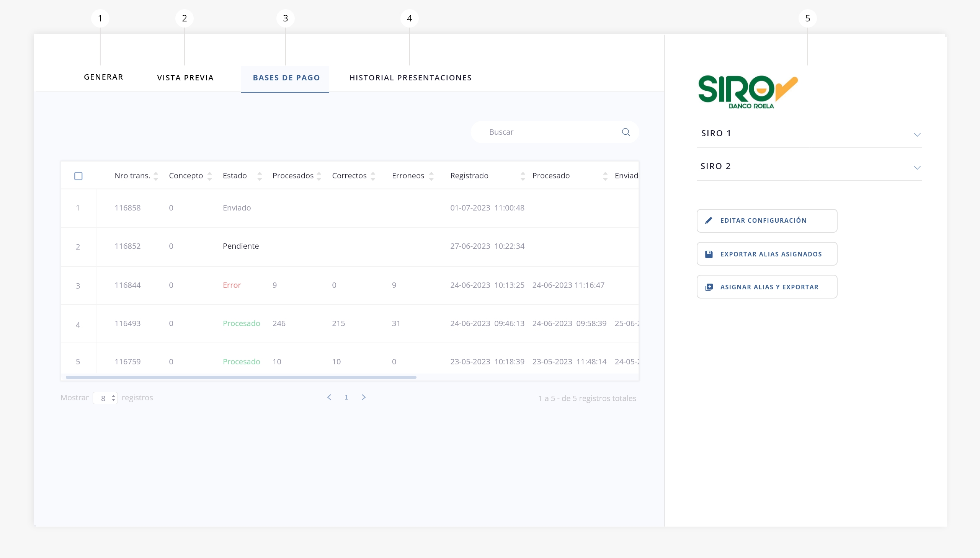Go to the next page arrow
Image resolution: width=980 pixels, height=558 pixels.
(x=363, y=397)
